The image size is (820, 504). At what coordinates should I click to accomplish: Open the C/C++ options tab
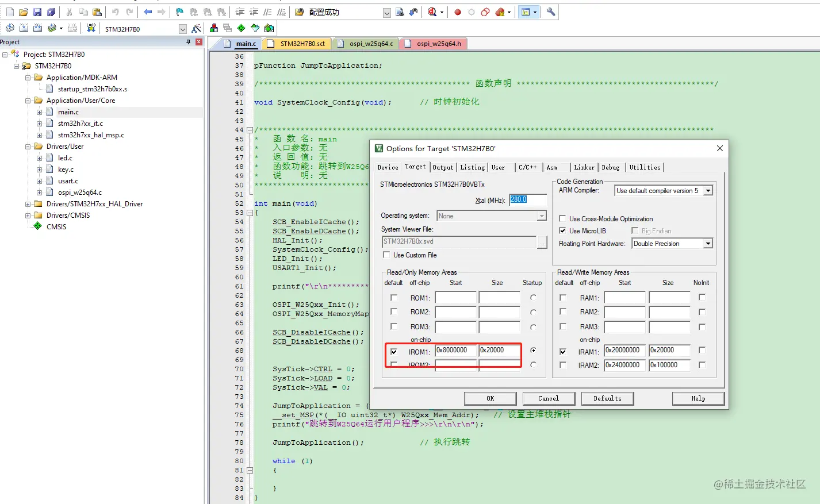(527, 167)
